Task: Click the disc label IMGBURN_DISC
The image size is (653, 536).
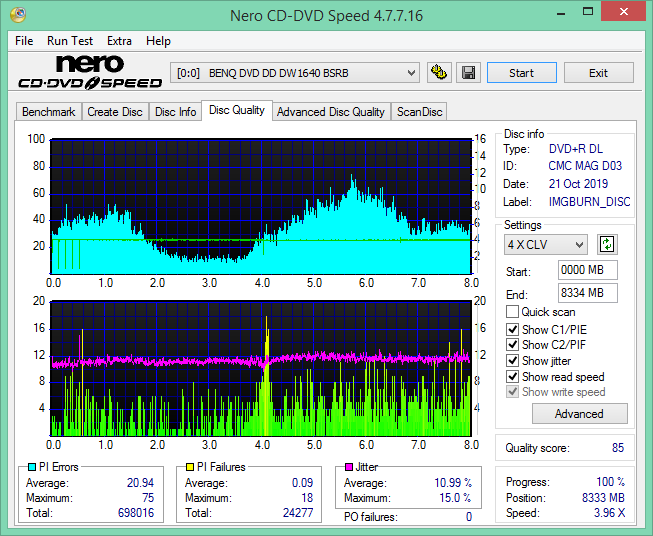Action: click(x=589, y=202)
